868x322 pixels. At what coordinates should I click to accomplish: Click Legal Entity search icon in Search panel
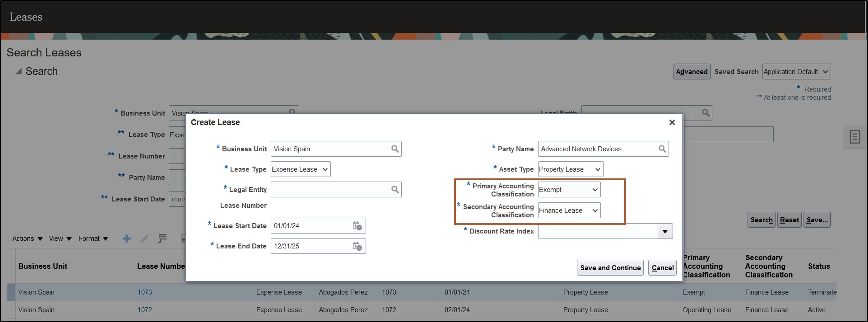(705, 113)
